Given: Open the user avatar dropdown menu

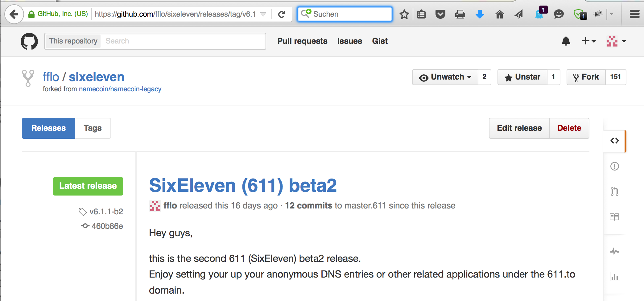Looking at the screenshot, I should [x=616, y=41].
